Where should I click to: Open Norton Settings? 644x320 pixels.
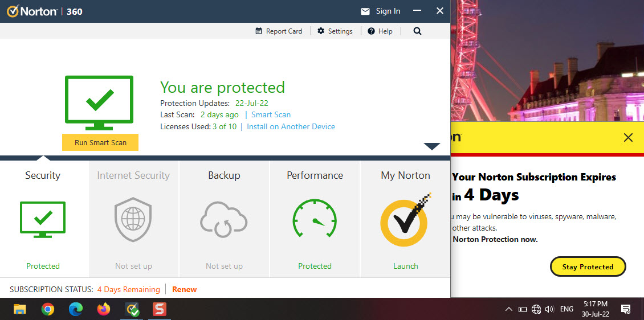[x=335, y=31]
